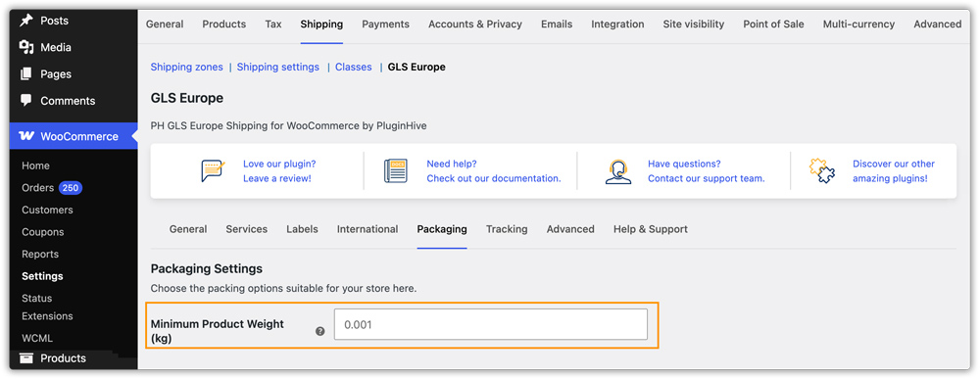This screenshot has width=980, height=379.
Task: Click the Orders 250 count badge
Action: pyautogui.click(x=71, y=188)
